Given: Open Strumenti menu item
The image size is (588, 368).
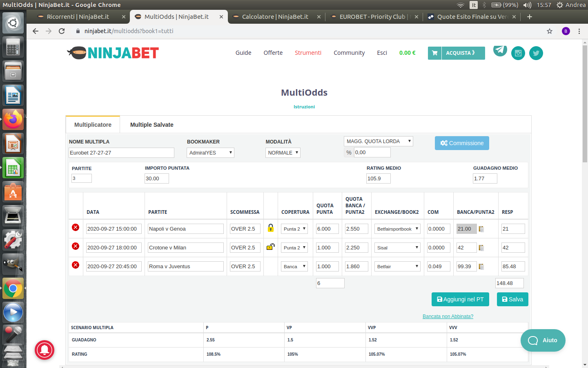Looking at the screenshot, I should (308, 53).
